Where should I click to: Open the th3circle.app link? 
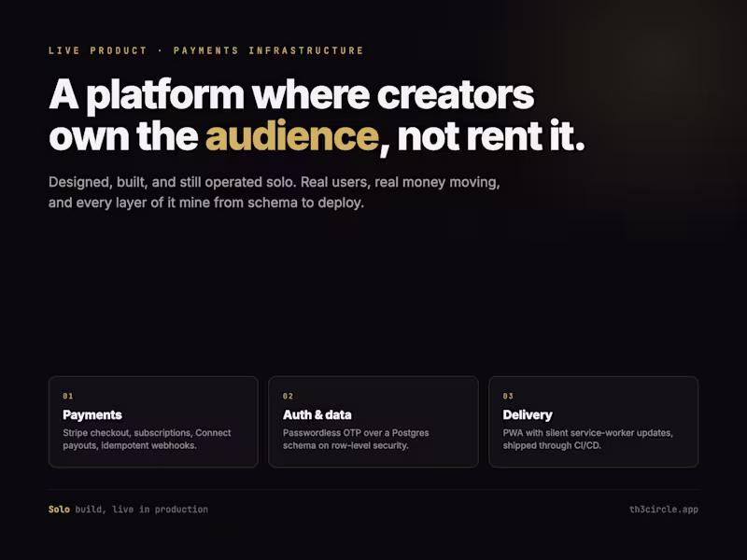[x=664, y=510]
